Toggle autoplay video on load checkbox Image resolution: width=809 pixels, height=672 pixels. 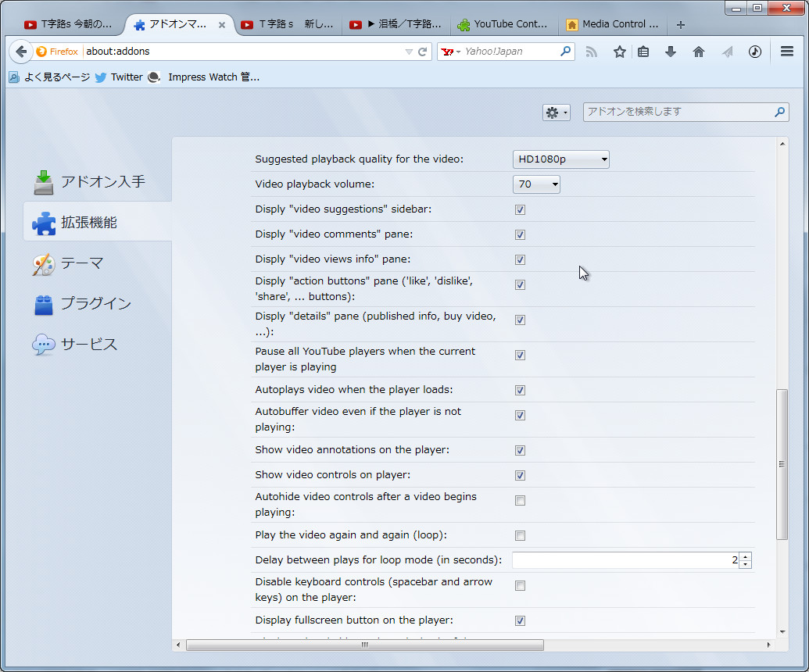click(520, 390)
